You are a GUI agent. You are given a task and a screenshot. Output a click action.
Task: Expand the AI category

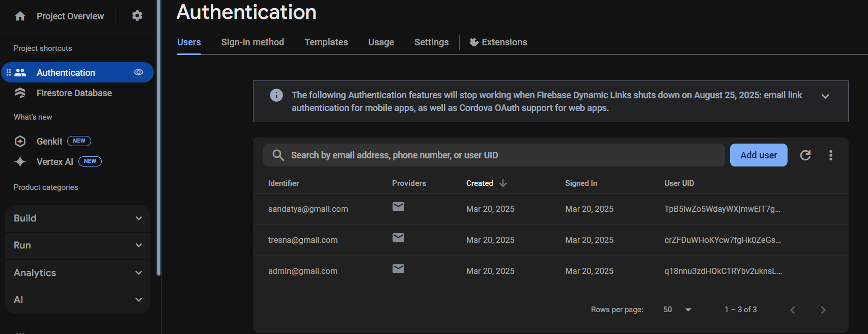click(x=77, y=300)
